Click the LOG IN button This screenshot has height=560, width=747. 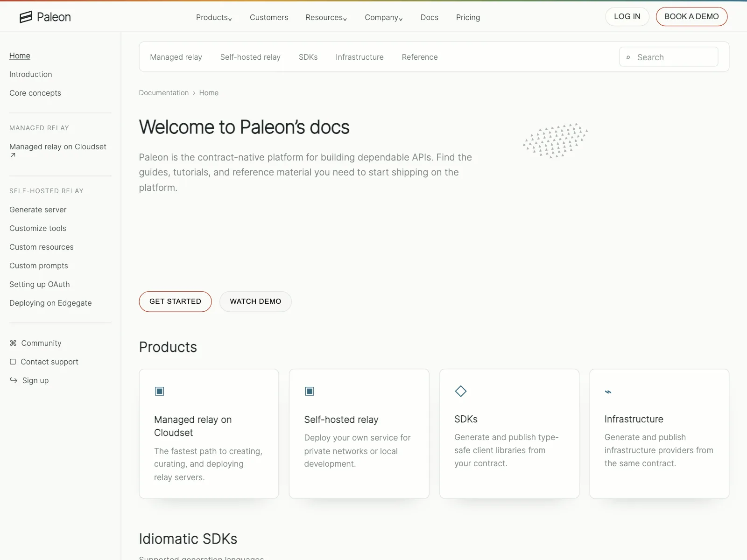[x=627, y=17]
